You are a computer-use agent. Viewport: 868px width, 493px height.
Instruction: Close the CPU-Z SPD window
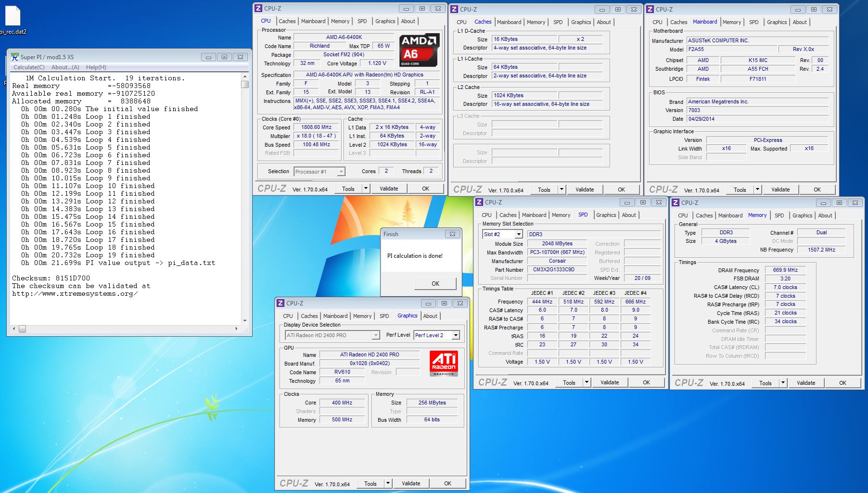click(659, 202)
